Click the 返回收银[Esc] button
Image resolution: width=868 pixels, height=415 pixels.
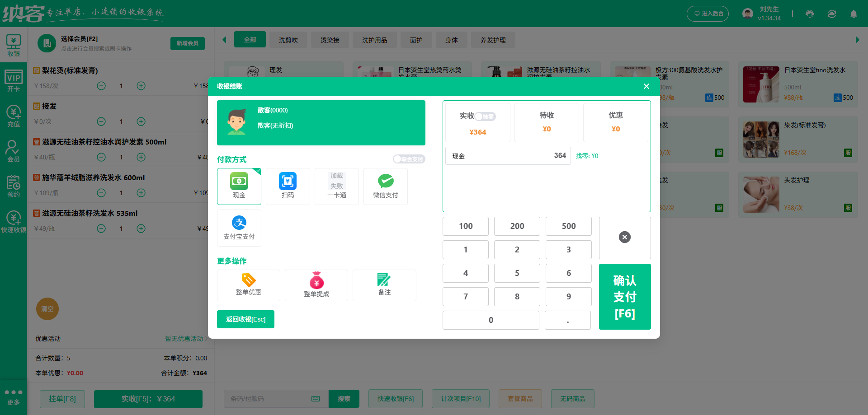point(245,319)
